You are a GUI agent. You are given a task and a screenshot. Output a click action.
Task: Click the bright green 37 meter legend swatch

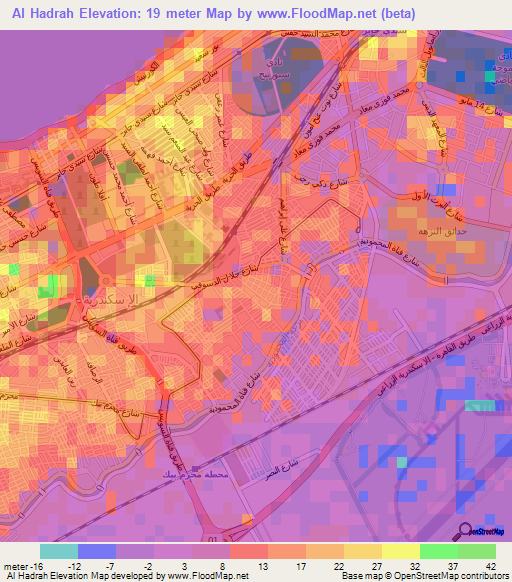[x=439, y=552]
